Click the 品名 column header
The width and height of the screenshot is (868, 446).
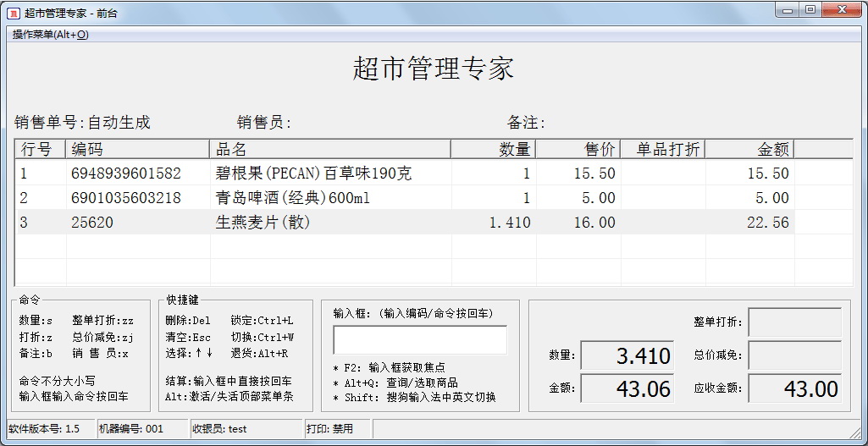click(x=329, y=150)
